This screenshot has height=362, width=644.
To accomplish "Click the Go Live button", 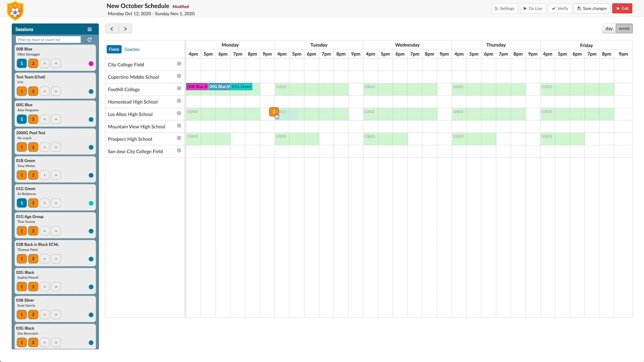I will pyautogui.click(x=533, y=8).
